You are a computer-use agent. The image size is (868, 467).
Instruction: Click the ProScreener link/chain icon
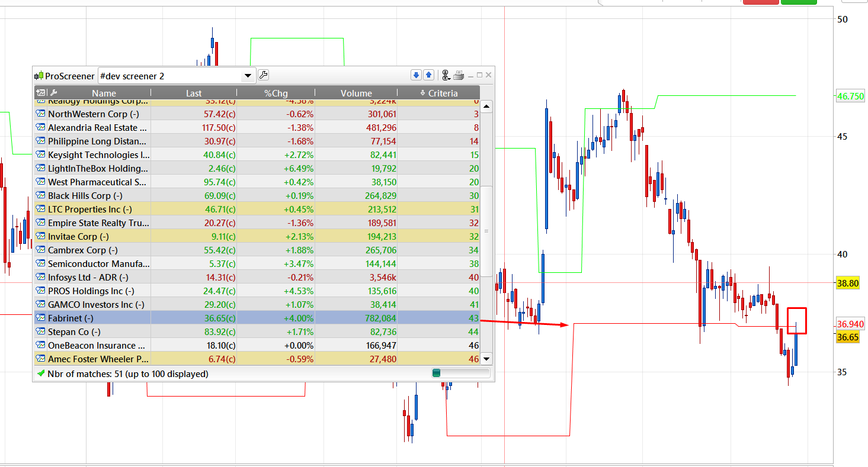coord(446,75)
